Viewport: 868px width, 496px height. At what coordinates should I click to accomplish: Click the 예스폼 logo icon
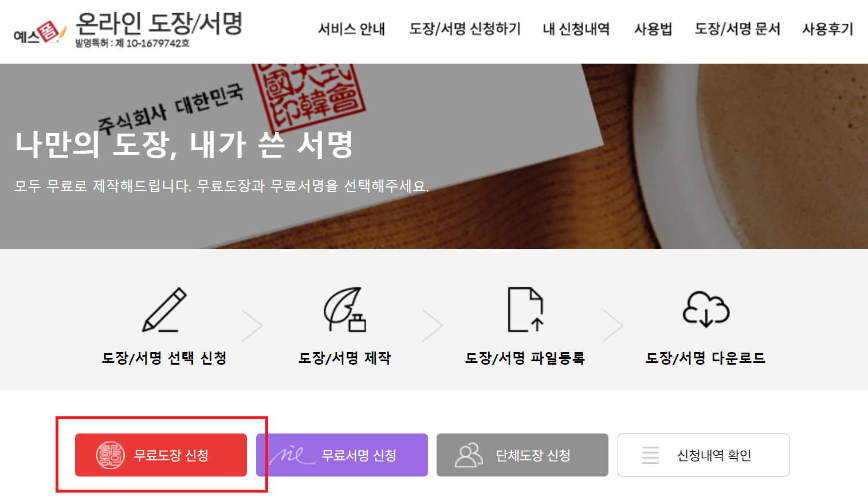(40, 33)
